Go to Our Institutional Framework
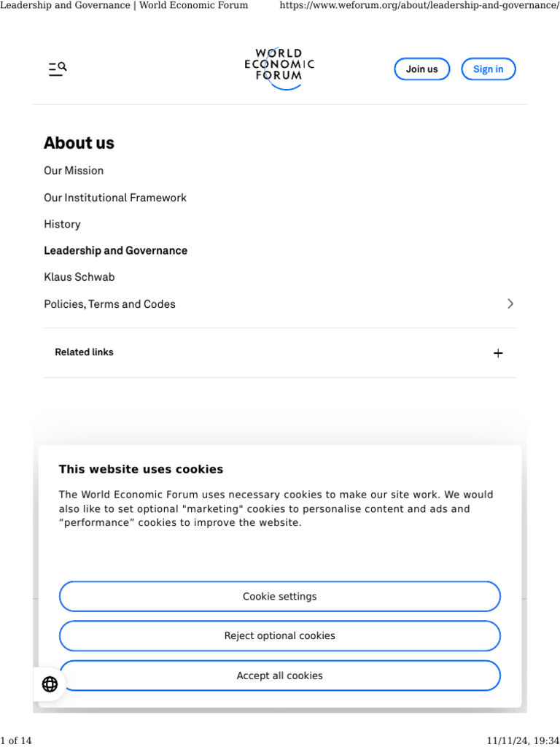Viewport: 560px width, 747px height. pyautogui.click(x=115, y=198)
